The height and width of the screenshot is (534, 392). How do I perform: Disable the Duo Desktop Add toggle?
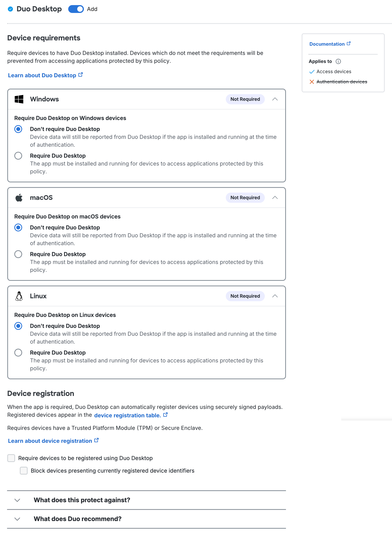click(76, 9)
